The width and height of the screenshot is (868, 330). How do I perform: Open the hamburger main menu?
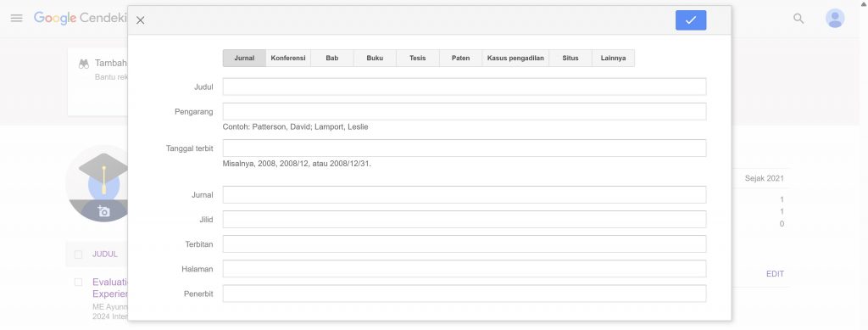17,19
